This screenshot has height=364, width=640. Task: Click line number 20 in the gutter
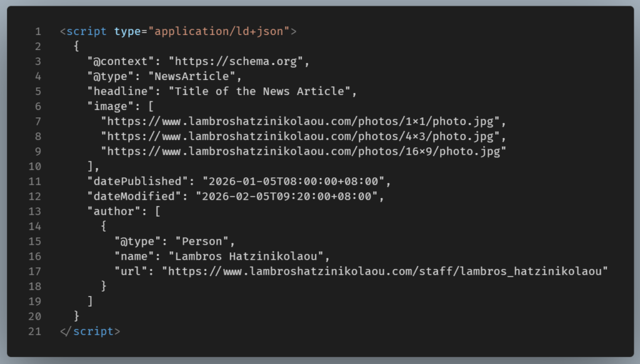[x=35, y=316]
